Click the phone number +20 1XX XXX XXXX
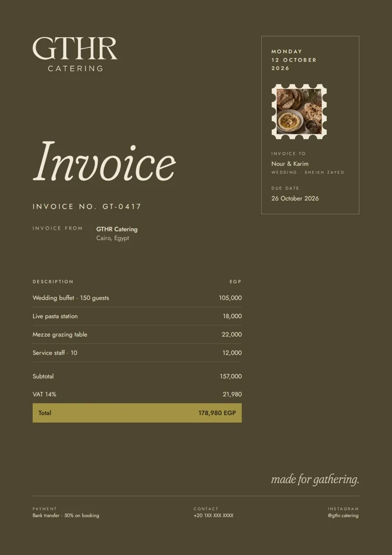Viewport: 392px width, 555px height. coord(213,516)
